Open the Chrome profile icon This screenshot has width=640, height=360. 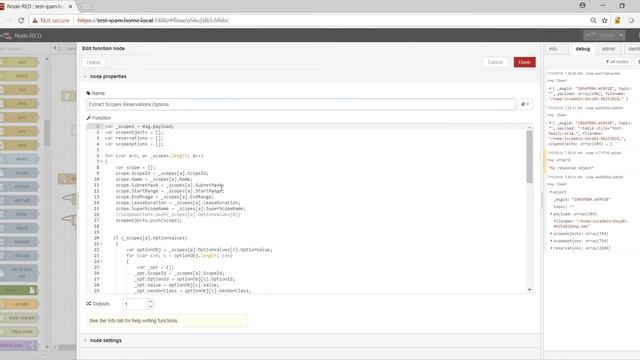tap(582, 5)
